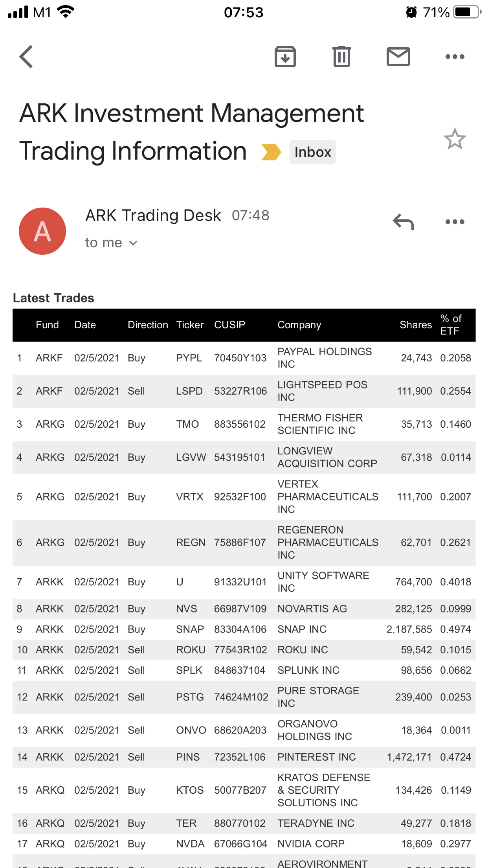488x868 pixels.
Task: Tap the SNAP INC company name
Action: (x=302, y=629)
